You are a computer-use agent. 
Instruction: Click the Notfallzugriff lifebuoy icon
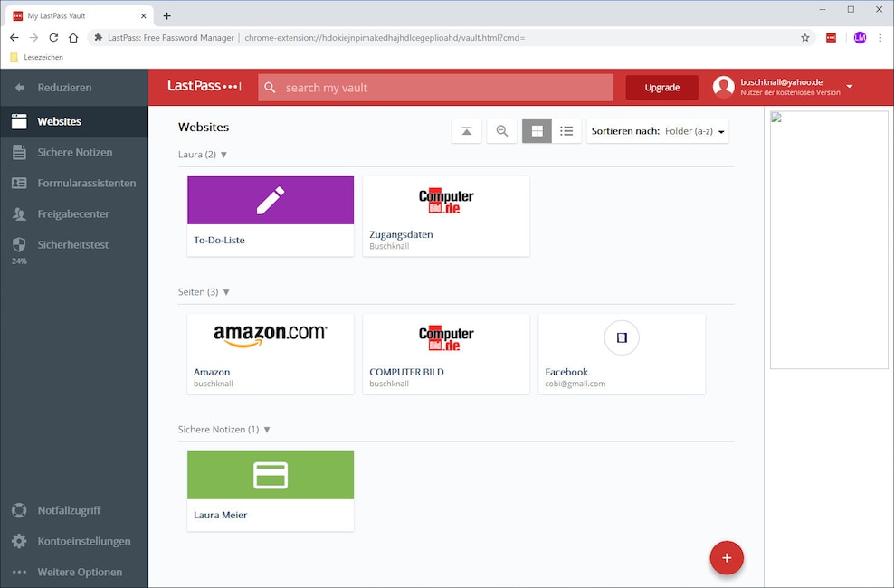click(x=19, y=510)
